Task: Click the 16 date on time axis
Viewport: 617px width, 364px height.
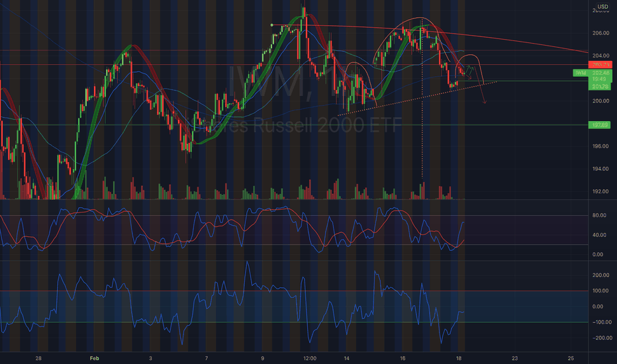Action: [403, 359]
